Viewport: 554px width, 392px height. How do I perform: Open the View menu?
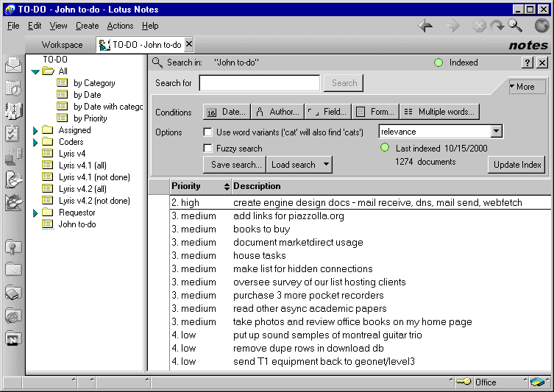[x=58, y=26]
